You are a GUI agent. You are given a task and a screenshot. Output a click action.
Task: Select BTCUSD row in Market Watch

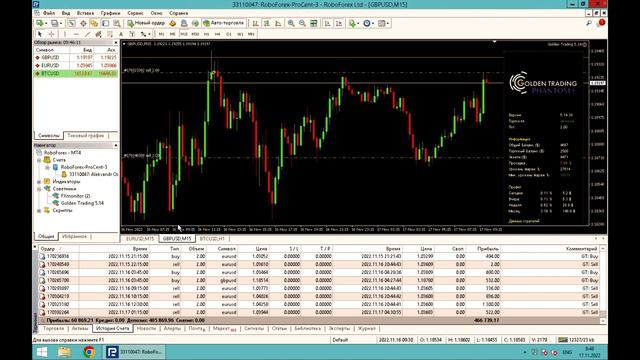(x=76, y=73)
